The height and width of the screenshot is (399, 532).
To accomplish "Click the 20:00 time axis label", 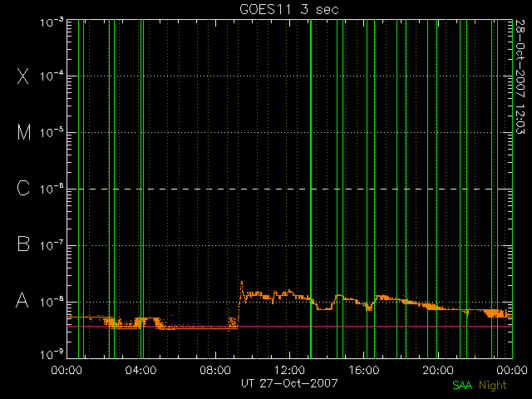I will 438,370.
